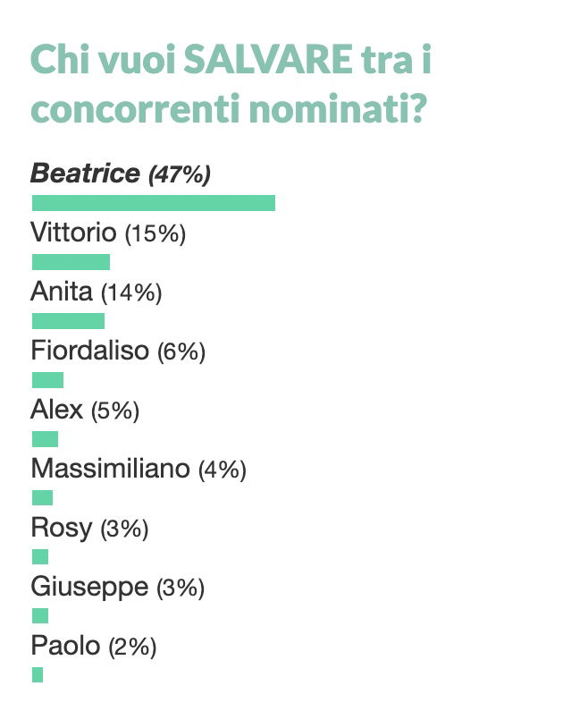Choose Massimiliano (4%) entry
Screen dimensions: 563x728
(x=139, y=469)
